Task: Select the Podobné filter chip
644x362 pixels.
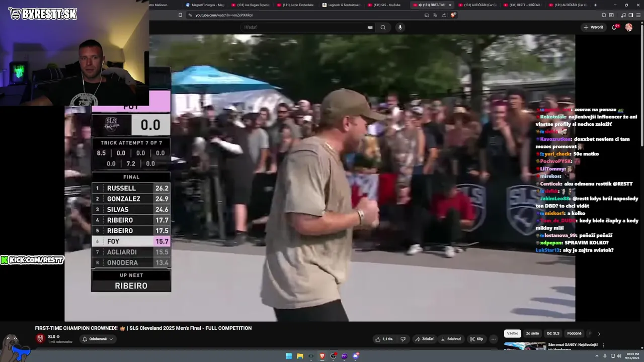Action: (574, 333)
